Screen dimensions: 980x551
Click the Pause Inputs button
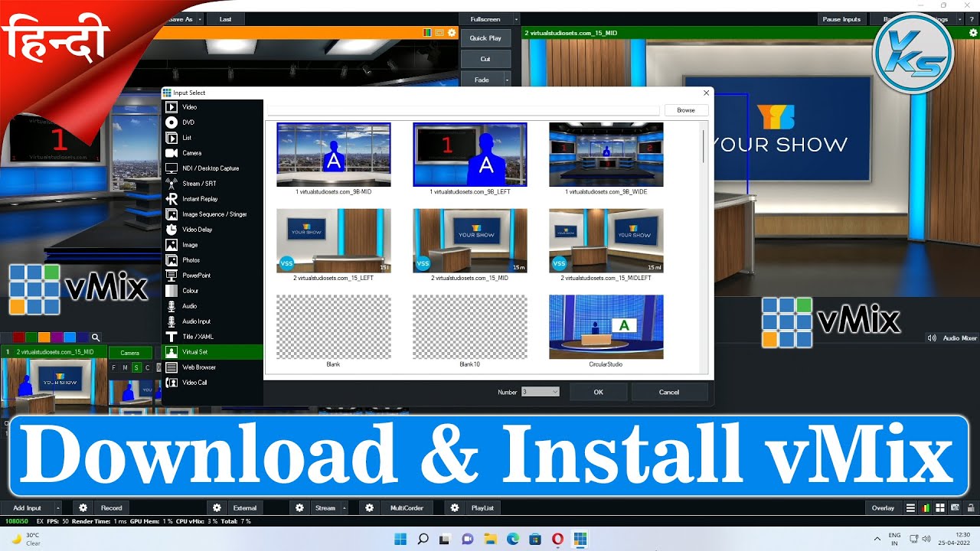pos(841,19)
